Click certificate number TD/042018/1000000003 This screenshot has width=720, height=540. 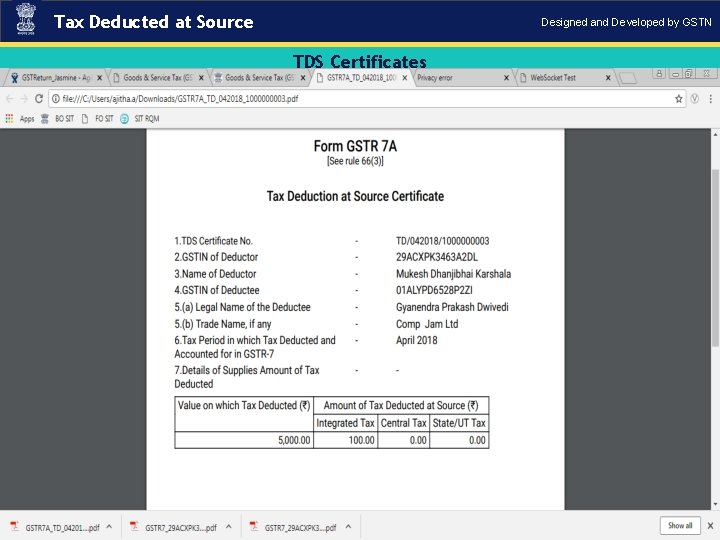click(x=443, y=241)
